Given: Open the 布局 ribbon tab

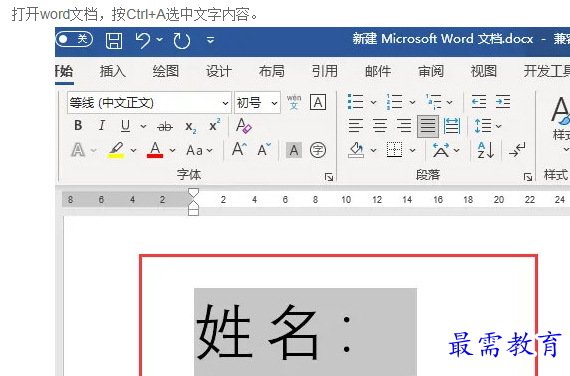Looking at the screenshot, I should (x=272, y=71).
